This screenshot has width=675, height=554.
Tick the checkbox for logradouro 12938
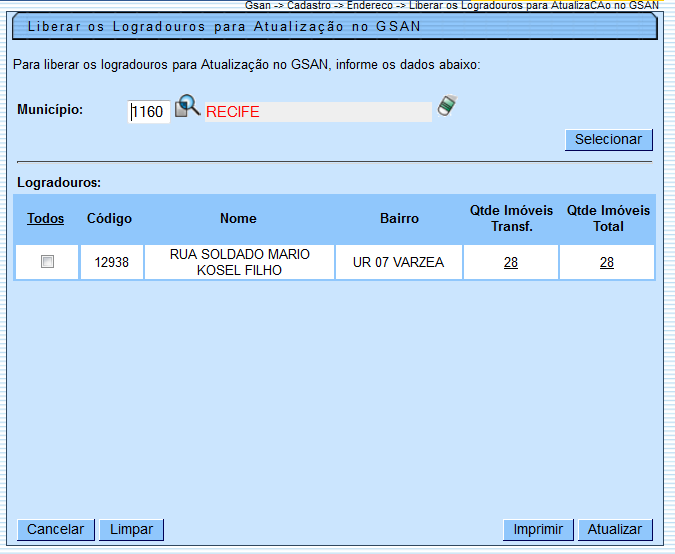coord(47,262)
